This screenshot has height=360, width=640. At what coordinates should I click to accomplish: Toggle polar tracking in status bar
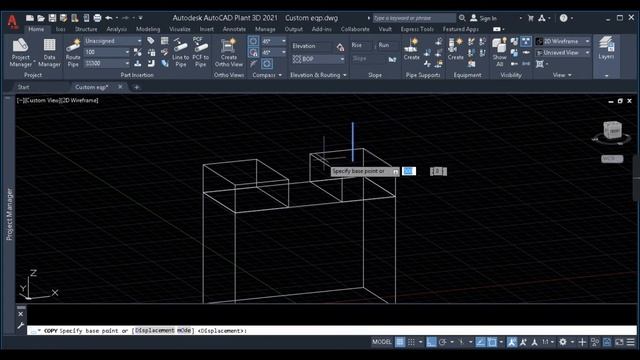pos(443,342)
